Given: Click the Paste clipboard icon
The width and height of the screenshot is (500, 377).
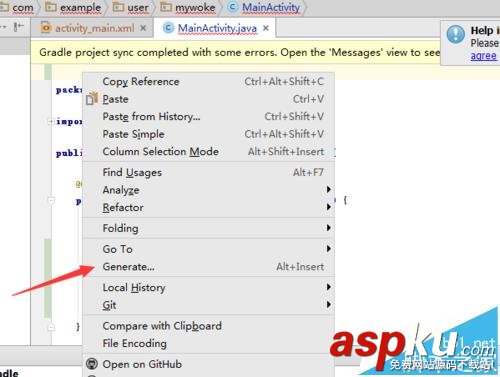Looking at the screenshot, I should tap(92, 99).
